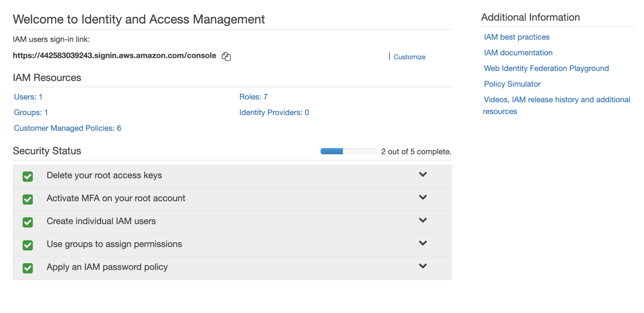
Task: Expand the Create individual IAM users section
Action: click(x=423, y=220)
